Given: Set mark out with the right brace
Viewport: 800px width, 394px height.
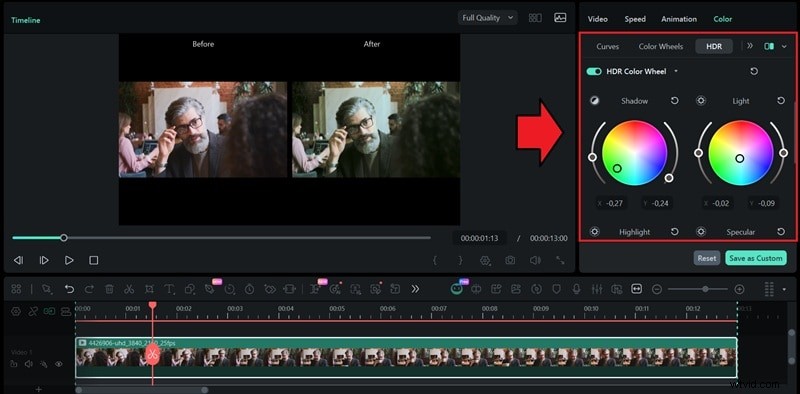Looking at the screenshot, I should pyautogui.click(x=460, y=260).
